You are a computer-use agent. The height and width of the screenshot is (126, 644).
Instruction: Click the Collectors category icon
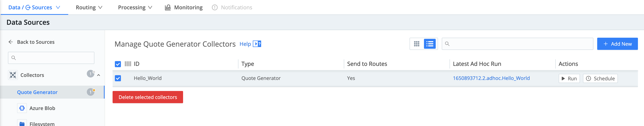click(x=13, y=75)
